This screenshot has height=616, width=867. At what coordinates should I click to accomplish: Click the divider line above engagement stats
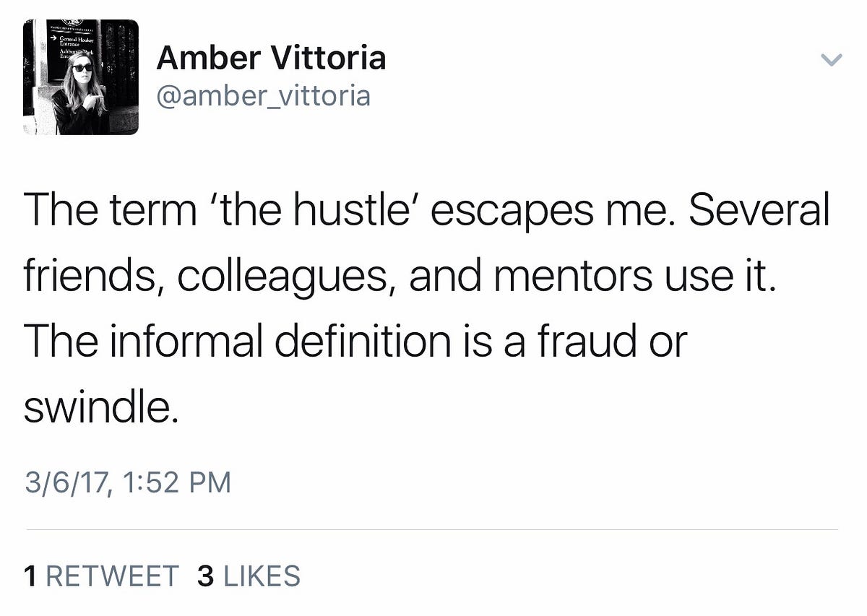coord(433,529)
